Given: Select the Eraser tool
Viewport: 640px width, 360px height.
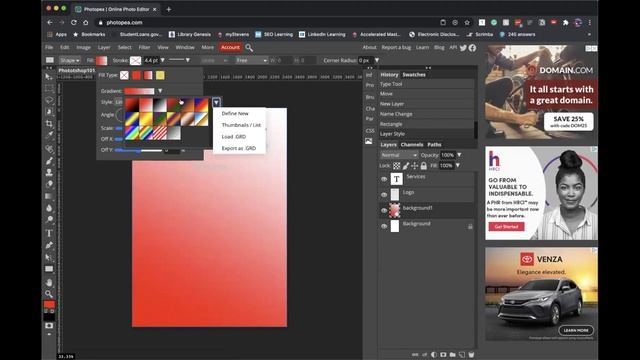Looking at the screenshot, I should coord(49,184).
